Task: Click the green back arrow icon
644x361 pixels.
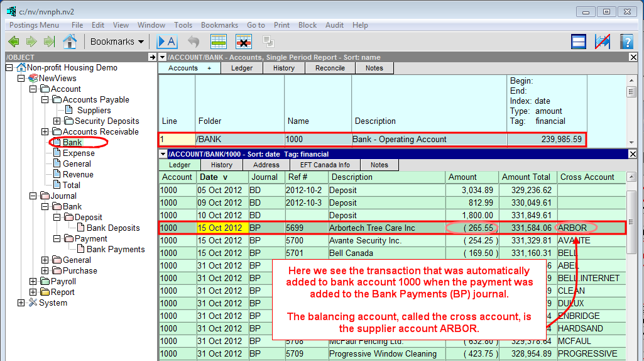Action: (x=13, y=42)
